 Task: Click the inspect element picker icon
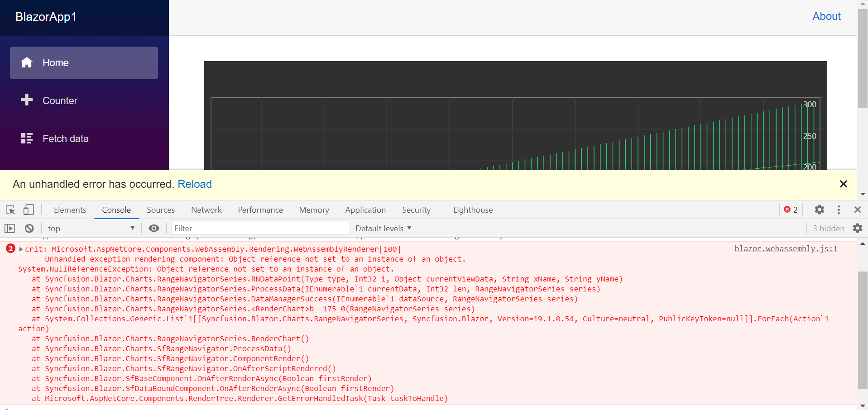(x=10, y=210)
